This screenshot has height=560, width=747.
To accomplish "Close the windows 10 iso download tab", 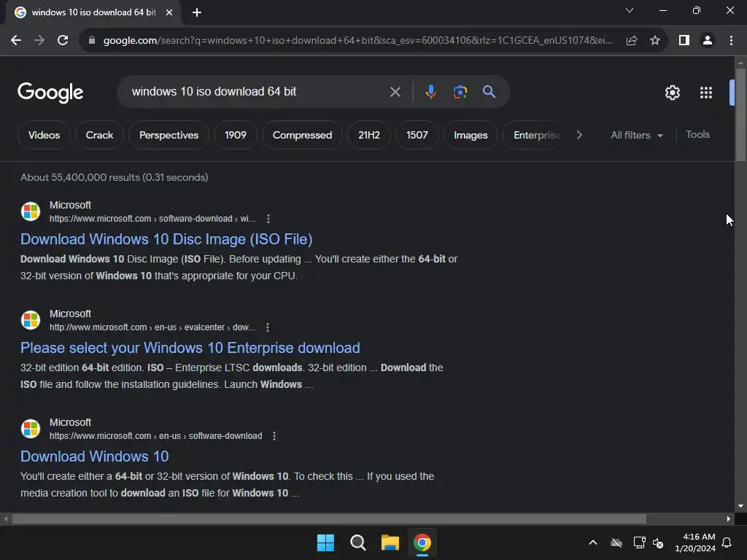I will tap(169, 12).
